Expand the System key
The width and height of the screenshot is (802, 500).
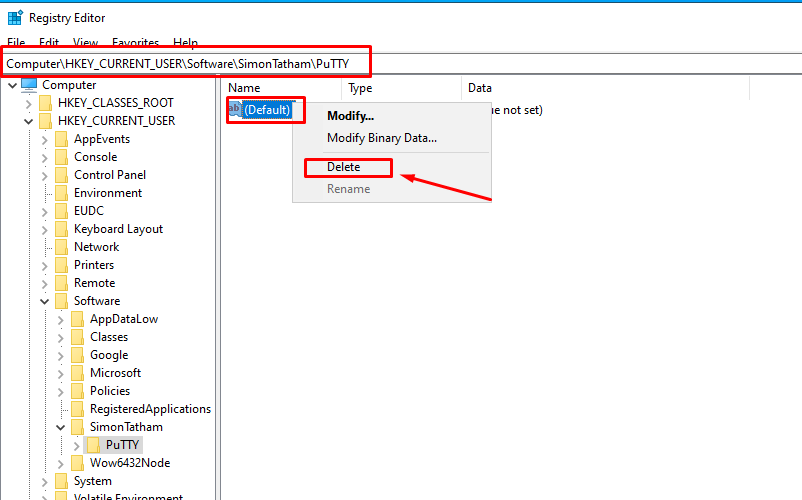(44, 482)
